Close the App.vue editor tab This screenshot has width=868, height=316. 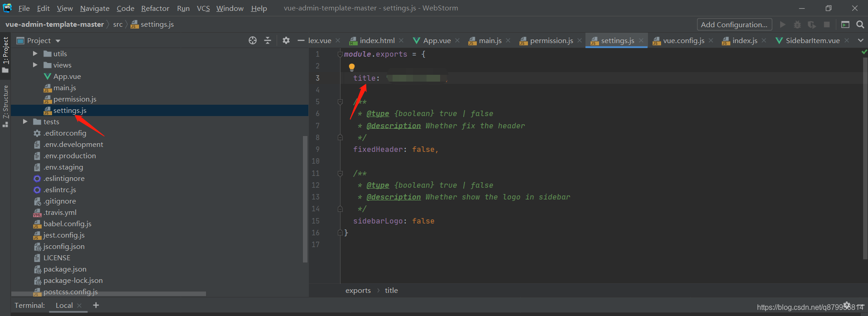coord(457,40)
